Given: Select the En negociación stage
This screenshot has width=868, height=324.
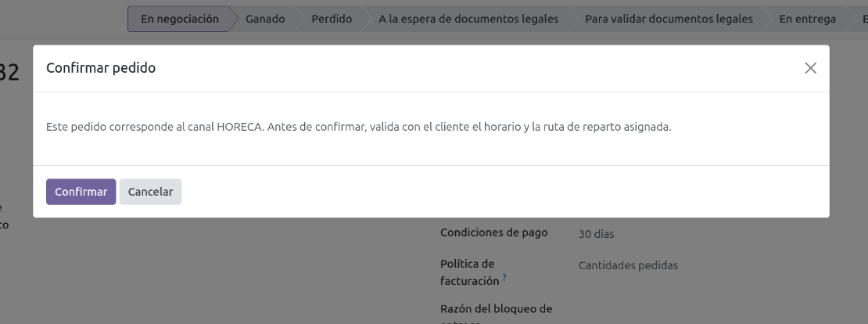Looking at the screenshot, I should 179,19.
